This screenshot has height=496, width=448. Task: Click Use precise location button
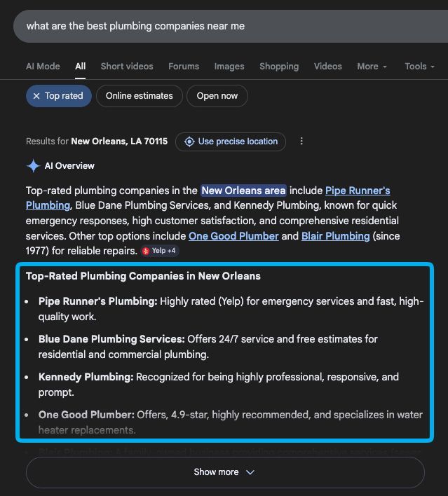pyautogui.click(x=231, y=142)
